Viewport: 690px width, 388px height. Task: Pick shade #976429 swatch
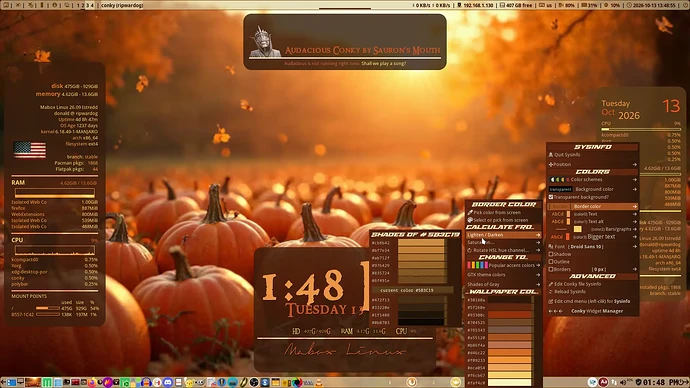421,265
